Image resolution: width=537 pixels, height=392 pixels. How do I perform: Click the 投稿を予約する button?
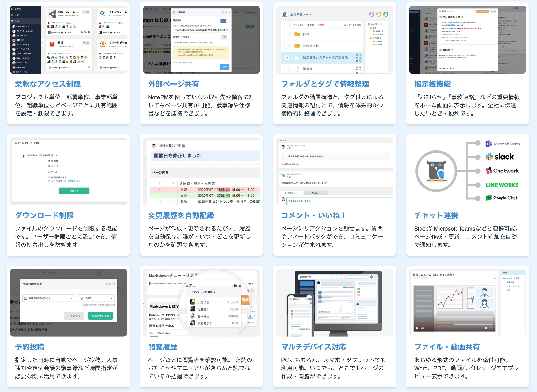coord(100,316)
